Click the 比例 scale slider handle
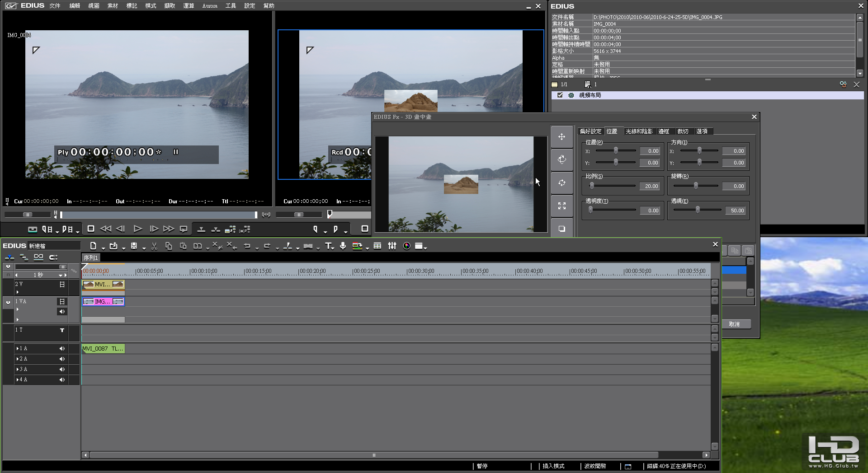Image resolution: width=868 pixels, height=473 pixels. 592,186
